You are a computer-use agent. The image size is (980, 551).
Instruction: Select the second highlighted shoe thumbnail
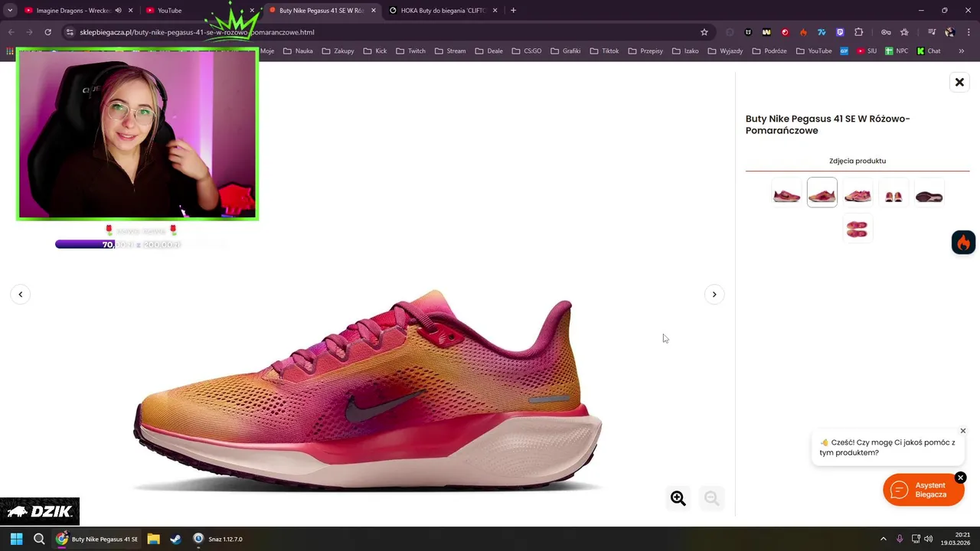click(x=822, y=192)
